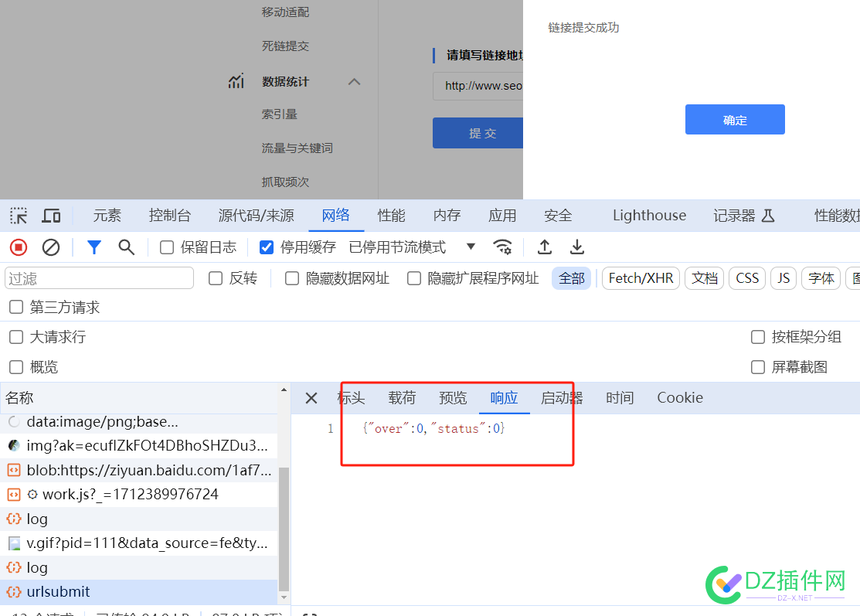Screen dimensions: 860x616
Task: Click the data statistics chart icon
Action: pos(236,81)
